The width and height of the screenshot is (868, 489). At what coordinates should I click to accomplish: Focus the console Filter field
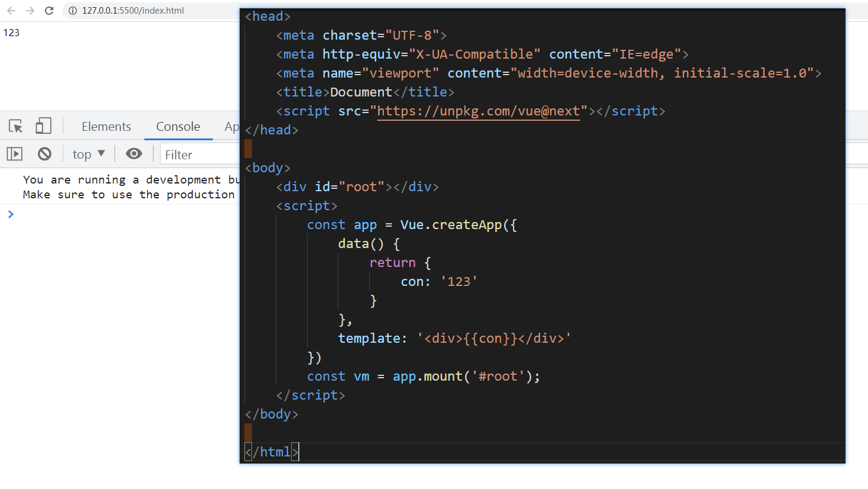coord(201,155)
